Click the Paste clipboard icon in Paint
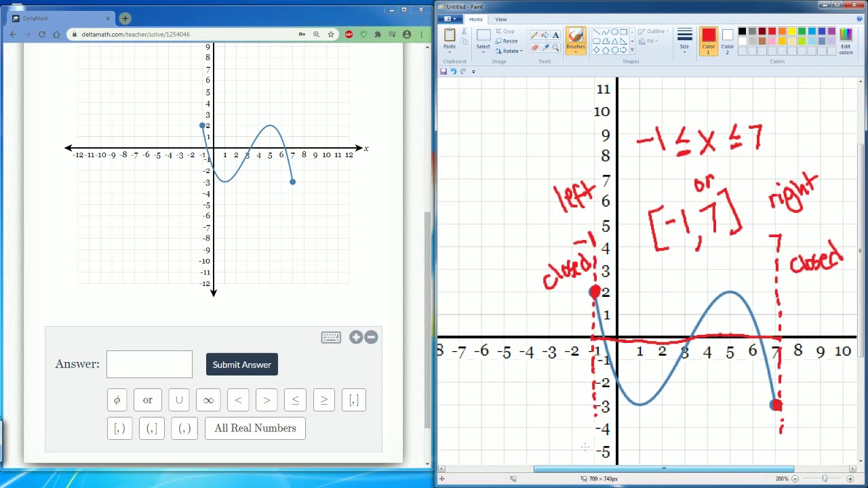 click(x=450, y=35)
